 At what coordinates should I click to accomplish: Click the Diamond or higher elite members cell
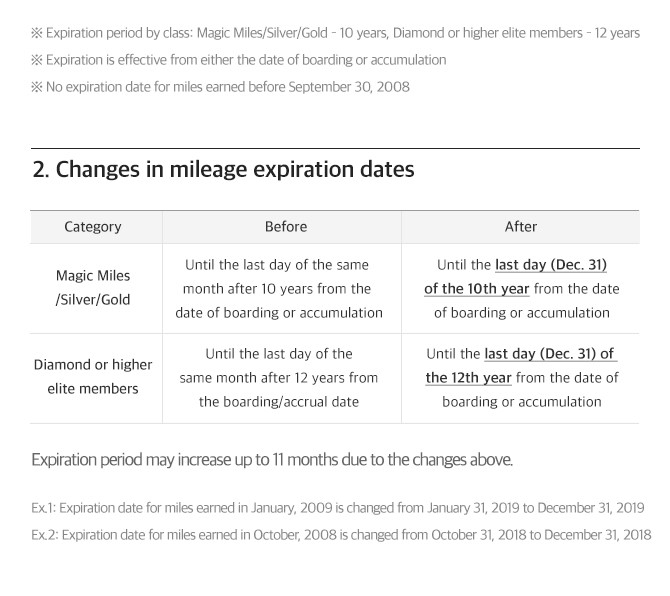coord(93,376)
